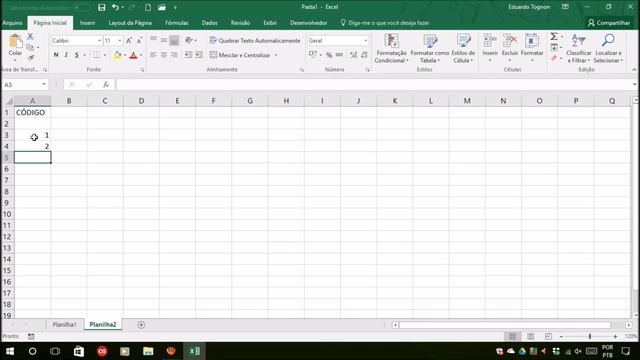Open Formatar como Tabela gallery
This screenshot has width=640, height=360.
[430, 49]
